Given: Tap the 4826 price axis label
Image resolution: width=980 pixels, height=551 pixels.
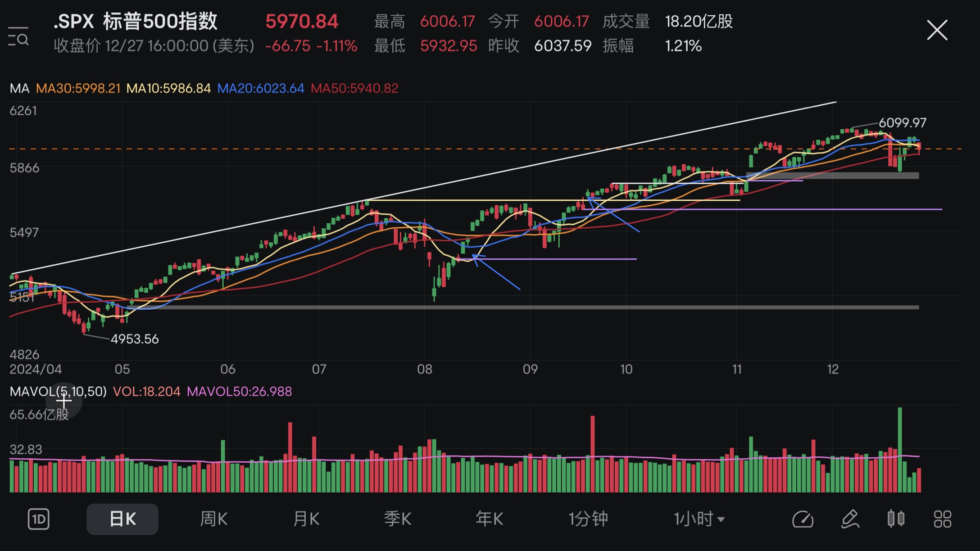Looking at the screenshot, I should coord(24,355).
